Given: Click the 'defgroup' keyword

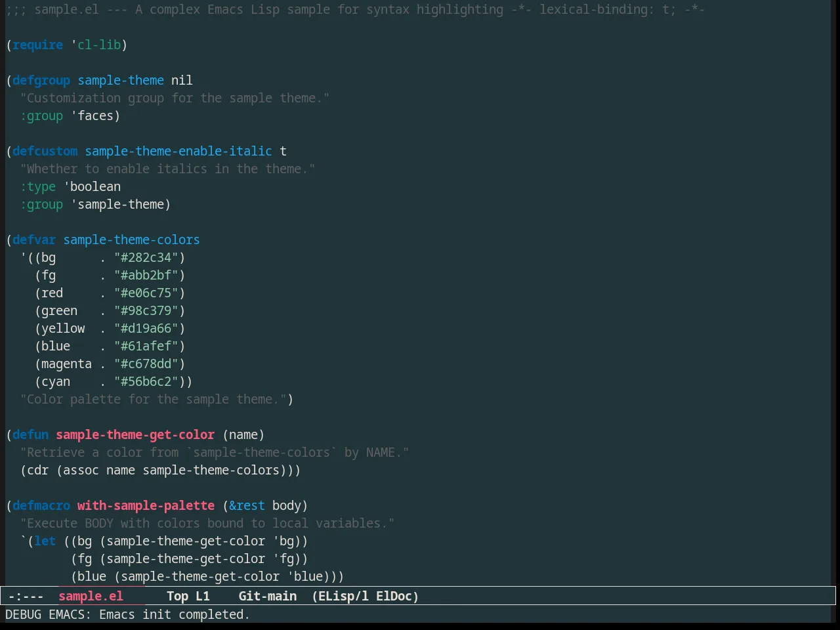Looking at the screenshot, I should pos(41,80).
